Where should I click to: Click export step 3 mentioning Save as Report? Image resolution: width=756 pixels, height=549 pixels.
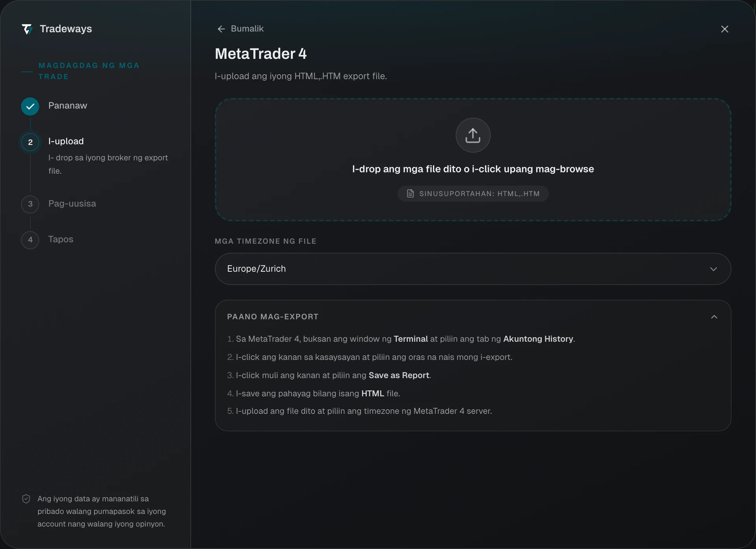pos(329,375)
